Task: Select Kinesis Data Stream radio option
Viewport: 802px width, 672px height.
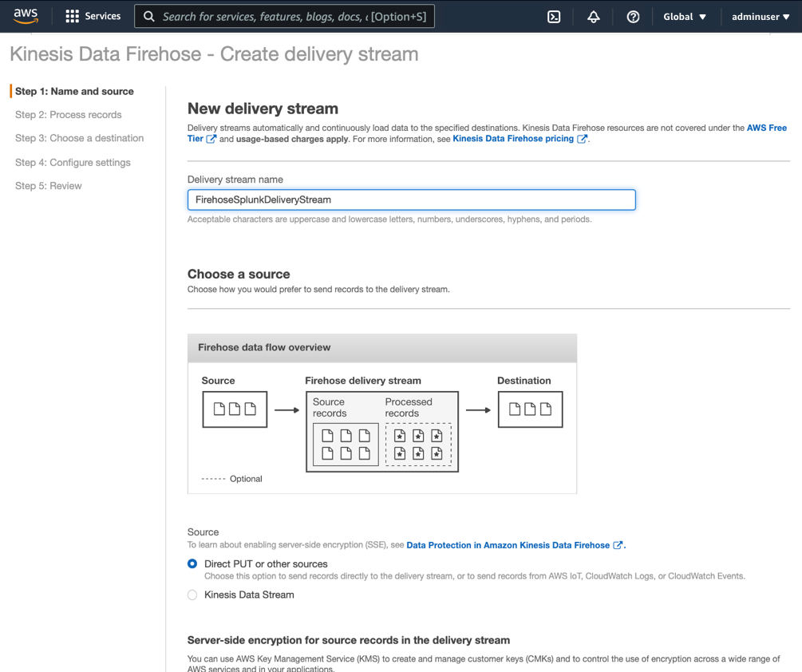Action: coord(192,595)
